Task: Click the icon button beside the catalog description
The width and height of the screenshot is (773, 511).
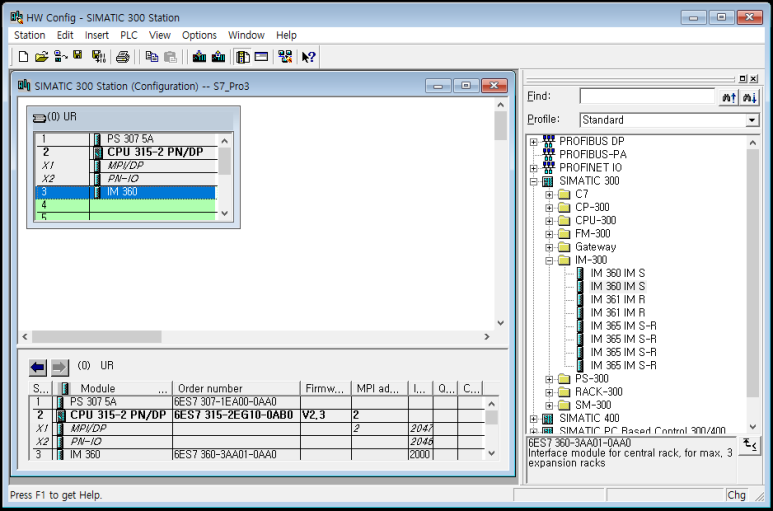Action: click(x=749, y=445)
